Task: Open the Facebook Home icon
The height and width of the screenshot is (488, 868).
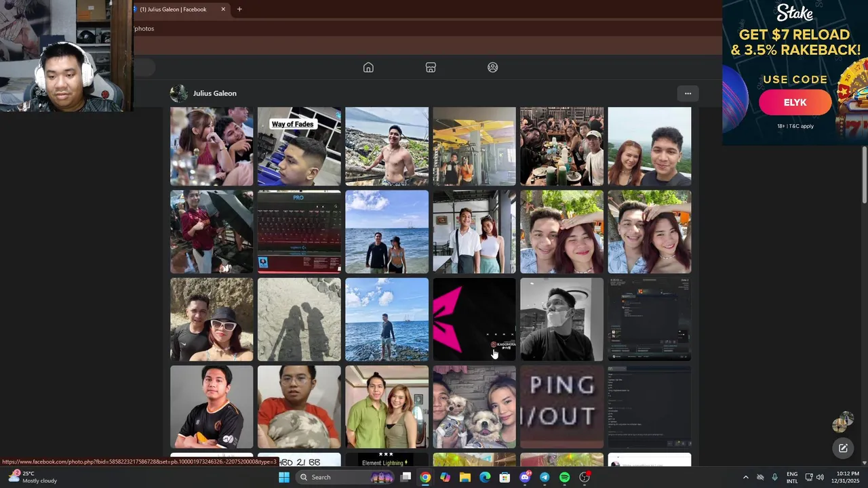Action: click(x=368, y=67)
